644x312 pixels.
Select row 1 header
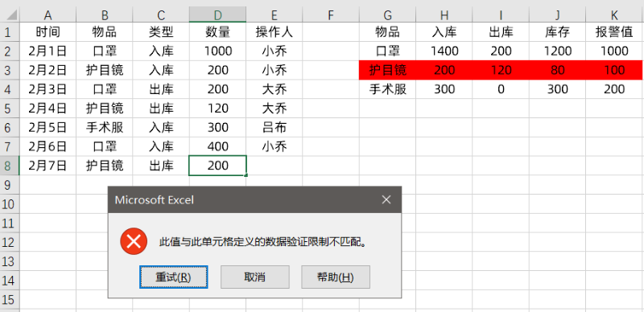point(10,32)
